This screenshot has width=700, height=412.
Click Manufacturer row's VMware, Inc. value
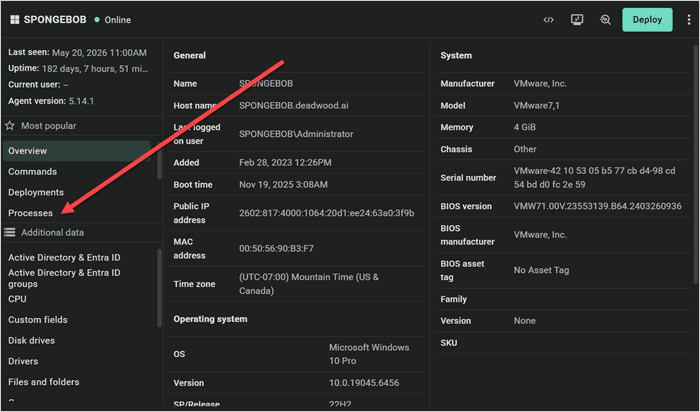540,83
